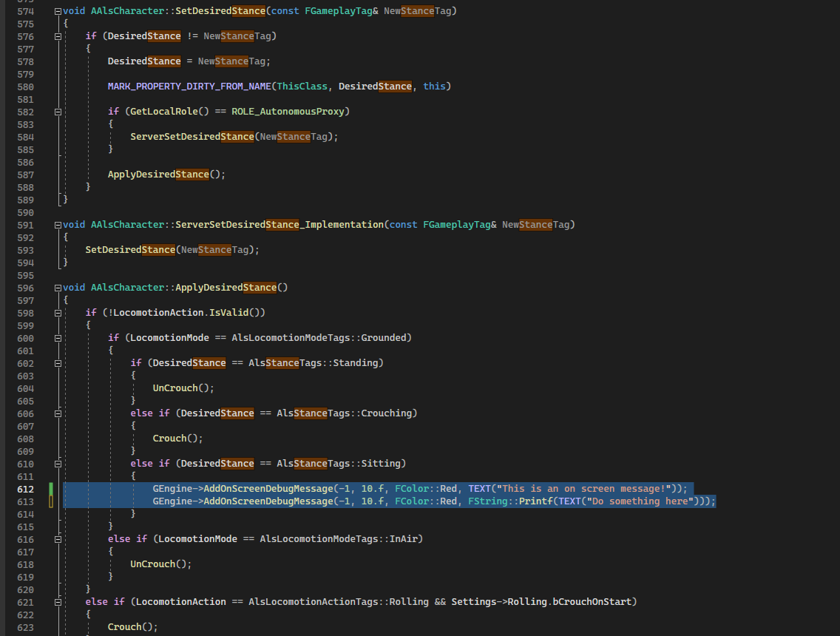The height and width of the screenshot is (636, 840).
Task: Click the green change indicator beside line 612
Action: [x=50, y=488]
